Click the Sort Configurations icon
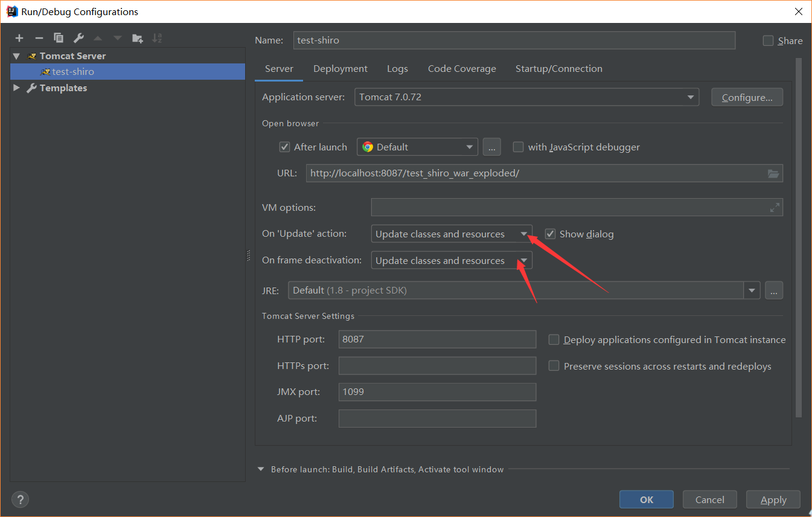Image resolution: width=812 pixels, height=517 pixels. coord(157,38)
